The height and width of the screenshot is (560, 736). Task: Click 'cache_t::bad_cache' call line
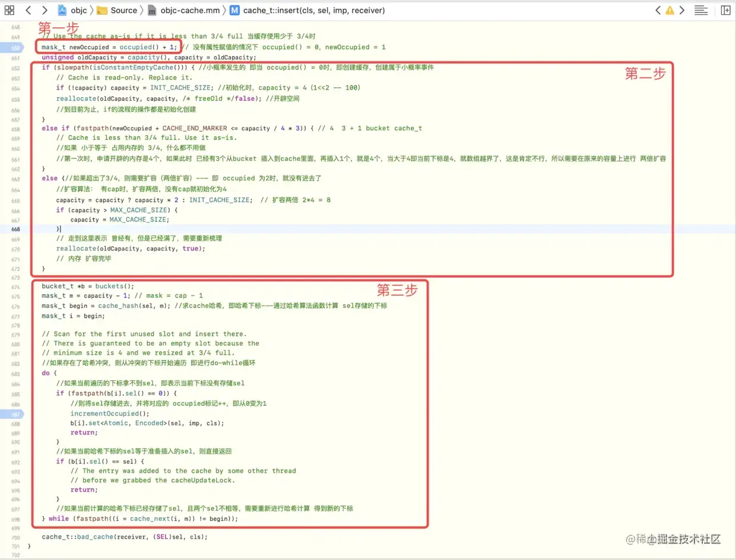(125, 537)
